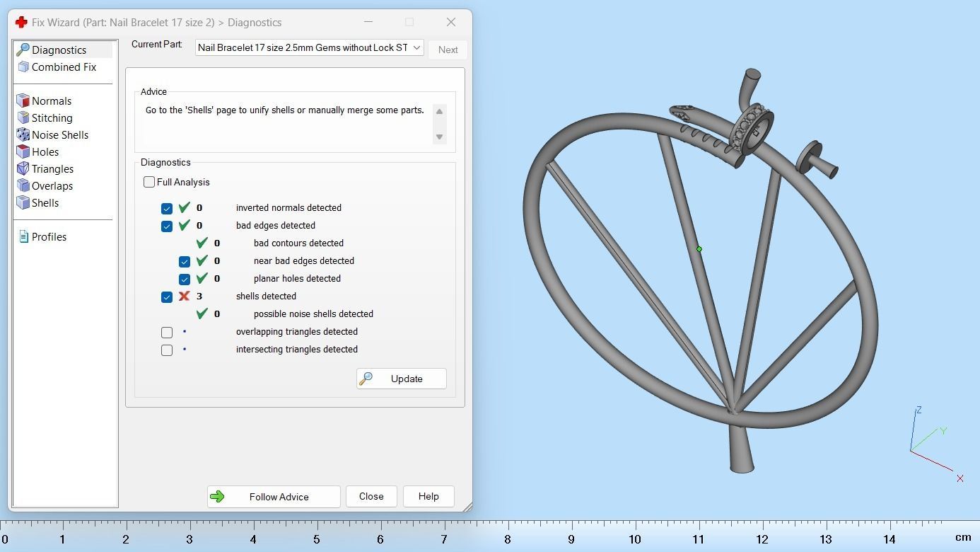This screenshot has height=552, width=980.
Task: Switch to the Stitching page
Action: [52, 117]
